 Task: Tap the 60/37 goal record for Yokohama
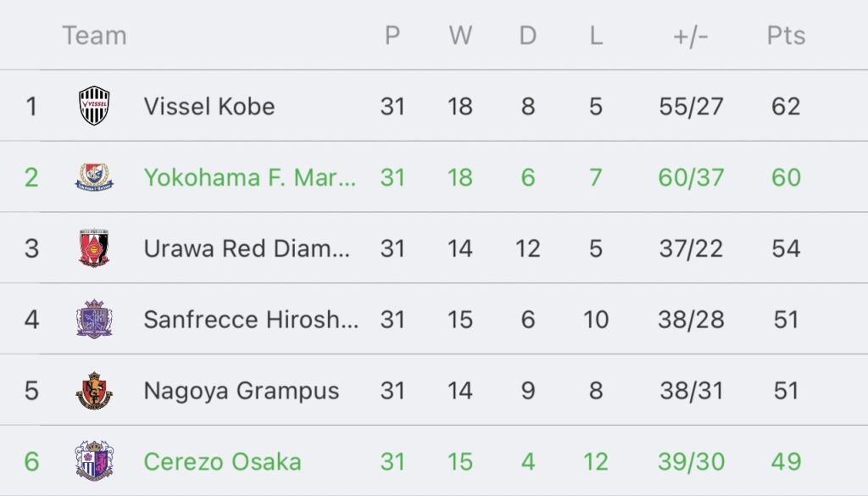pos(691,178)
